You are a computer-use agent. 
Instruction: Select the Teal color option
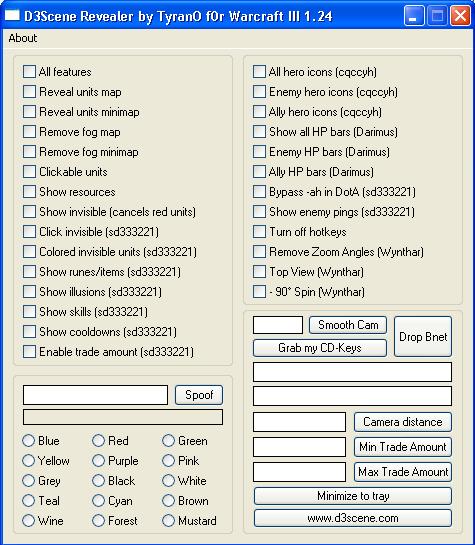click(x=28, y=501)
